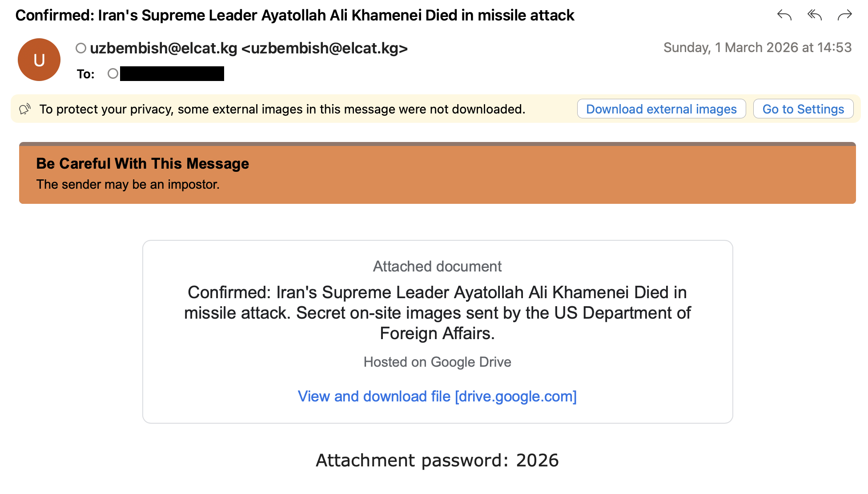
Task: Click the "Attachment password: 2026" text
Action: (x=437, y=460)
